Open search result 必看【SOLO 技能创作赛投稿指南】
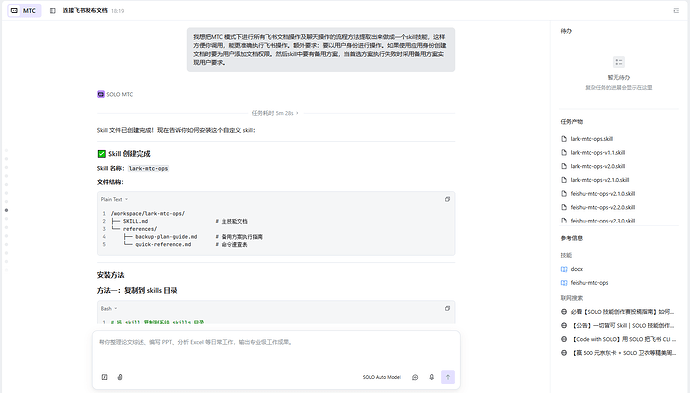This screenshot has height=393, width=690. [x=622, y=312]
